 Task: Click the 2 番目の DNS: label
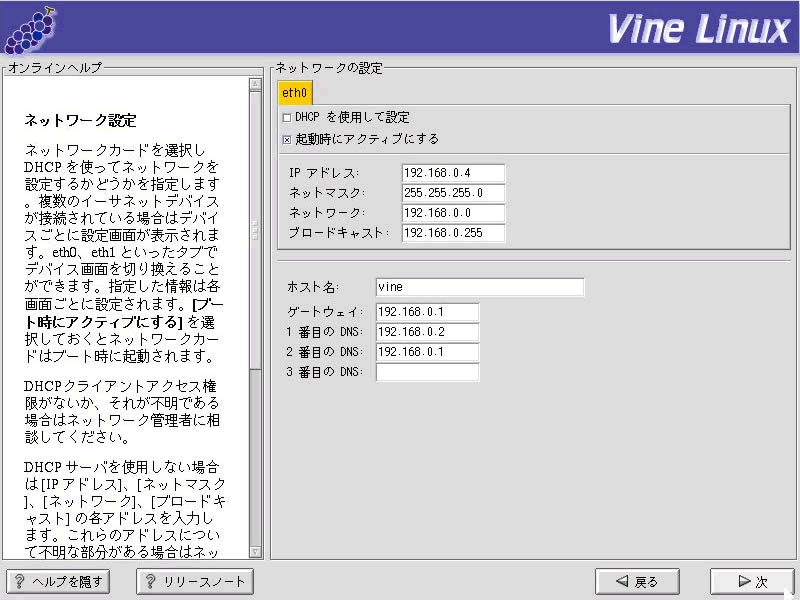click(x=325, y=352)
